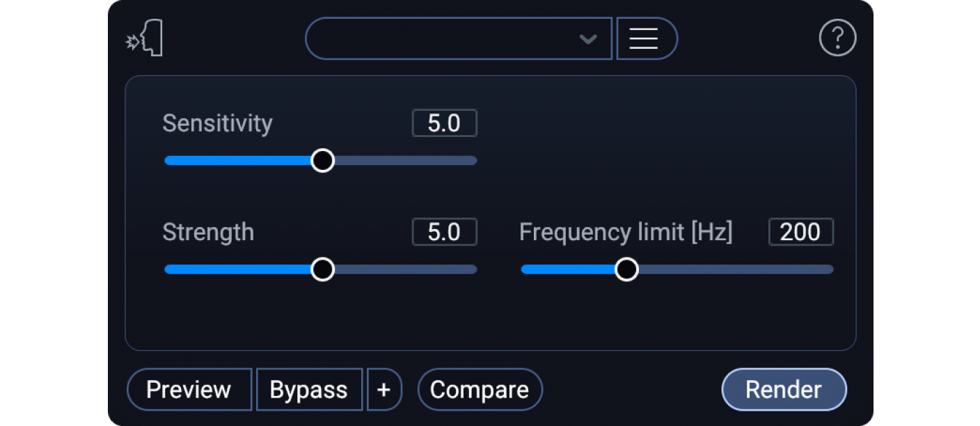The image size is (980, 426).
Task: Open help via the question mark icon
Action: tap(837, 38)
